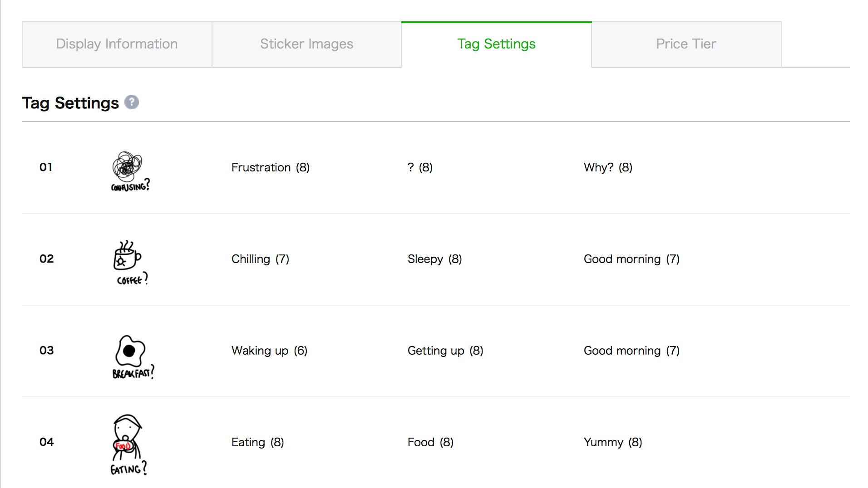Viewport: 868px width, 488px height.
Task: Click the Getting up (8) tag
Action: [445, 351]
